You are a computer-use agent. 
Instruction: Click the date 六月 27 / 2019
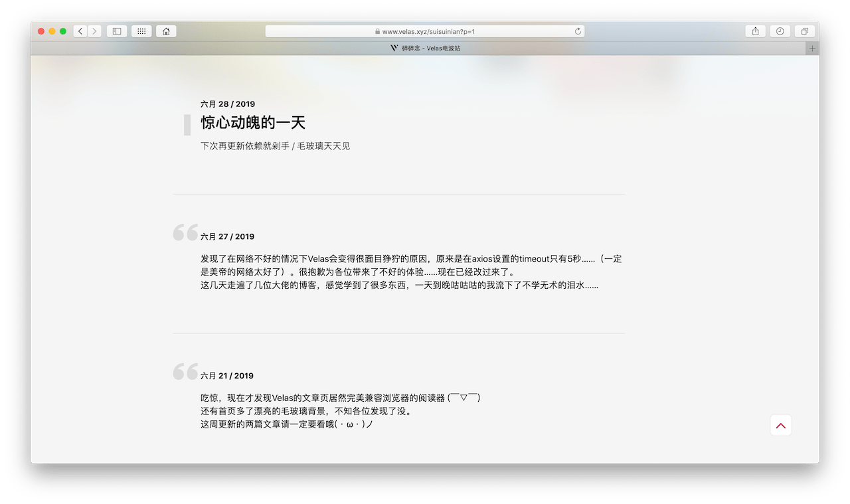point(228,236)
